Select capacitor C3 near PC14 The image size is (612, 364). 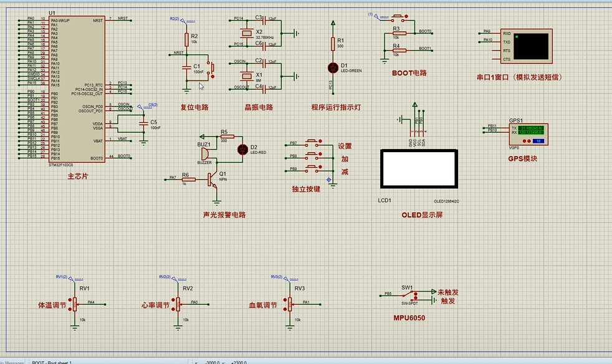(x=265, y=19)
